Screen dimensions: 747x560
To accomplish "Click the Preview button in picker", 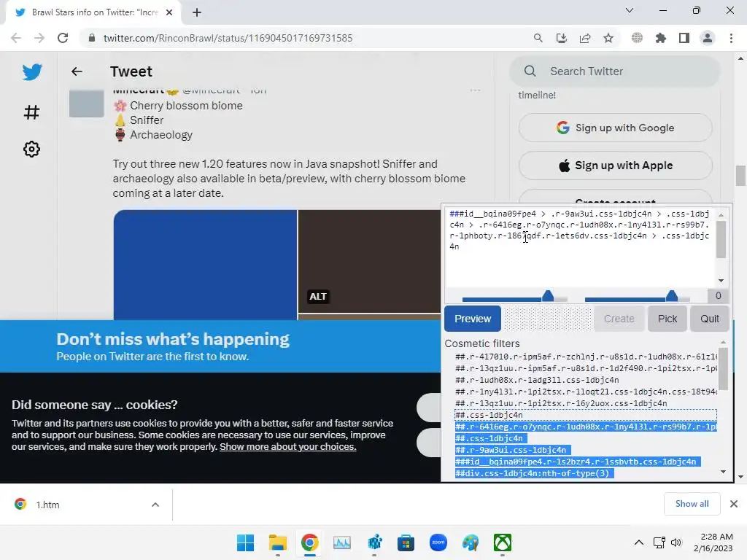I will (473, 319).
